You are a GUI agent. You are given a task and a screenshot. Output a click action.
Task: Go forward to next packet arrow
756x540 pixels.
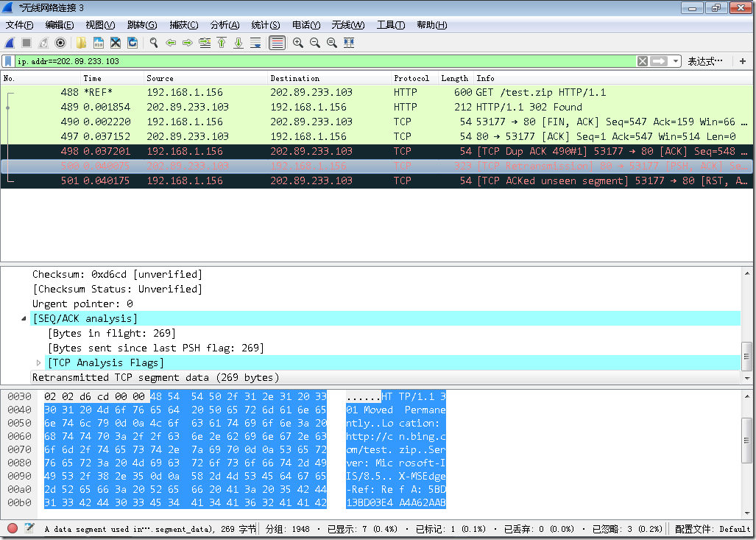[188, 43]
